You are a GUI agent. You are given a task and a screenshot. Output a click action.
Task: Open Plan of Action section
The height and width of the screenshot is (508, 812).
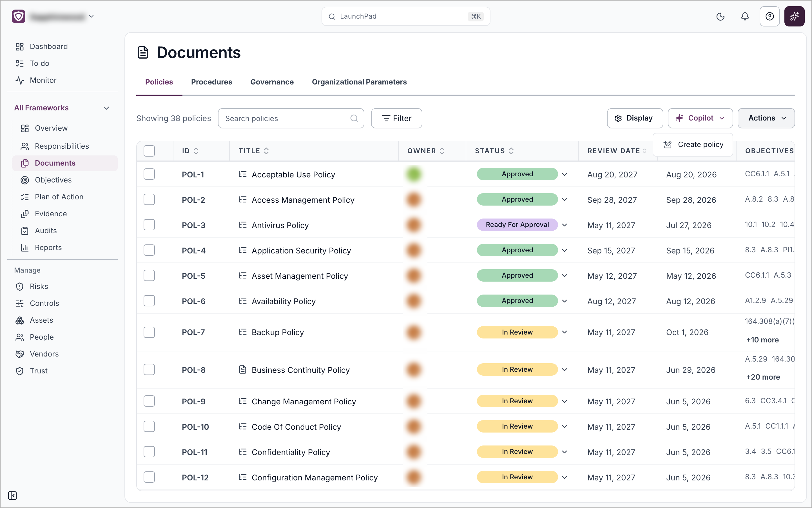59,197
